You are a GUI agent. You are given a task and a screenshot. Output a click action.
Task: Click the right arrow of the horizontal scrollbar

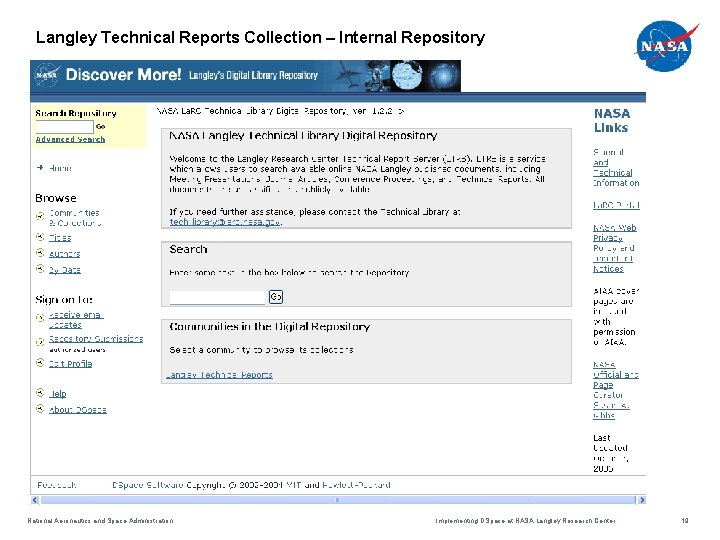point(641,500)
